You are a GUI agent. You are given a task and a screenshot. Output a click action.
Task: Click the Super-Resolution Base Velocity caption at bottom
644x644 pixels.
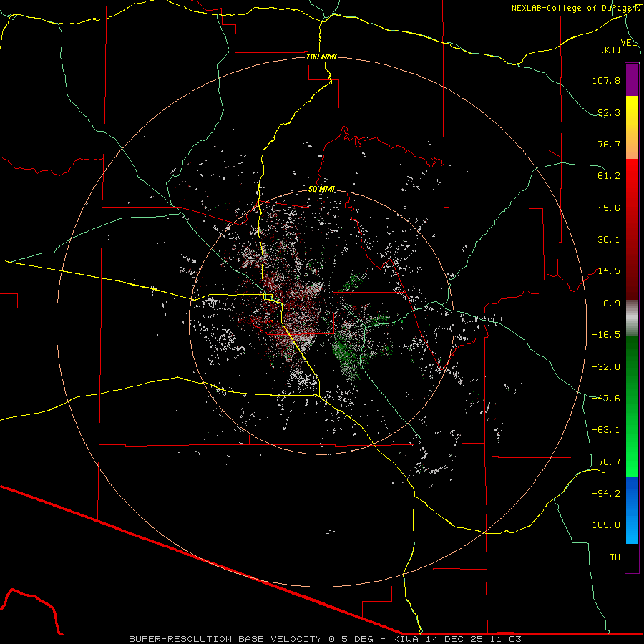(x=326, y=639)
